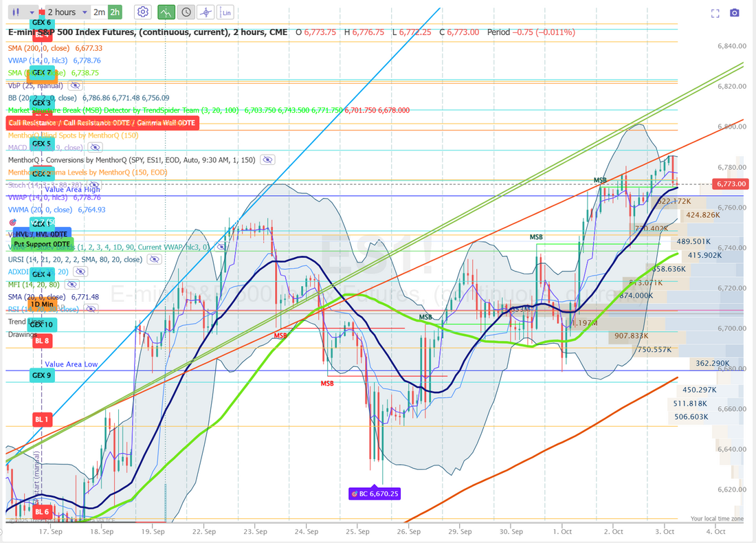Select the crosshair tool icon
This screenshot has height=543, width=756.
205,12
